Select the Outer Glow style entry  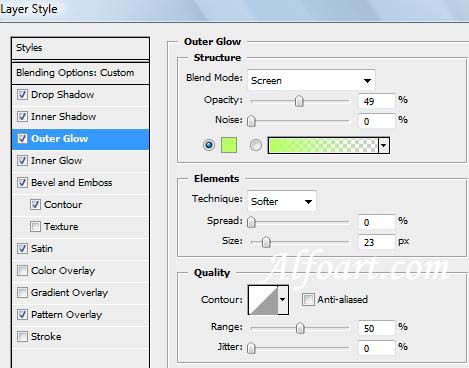point(80,139)
